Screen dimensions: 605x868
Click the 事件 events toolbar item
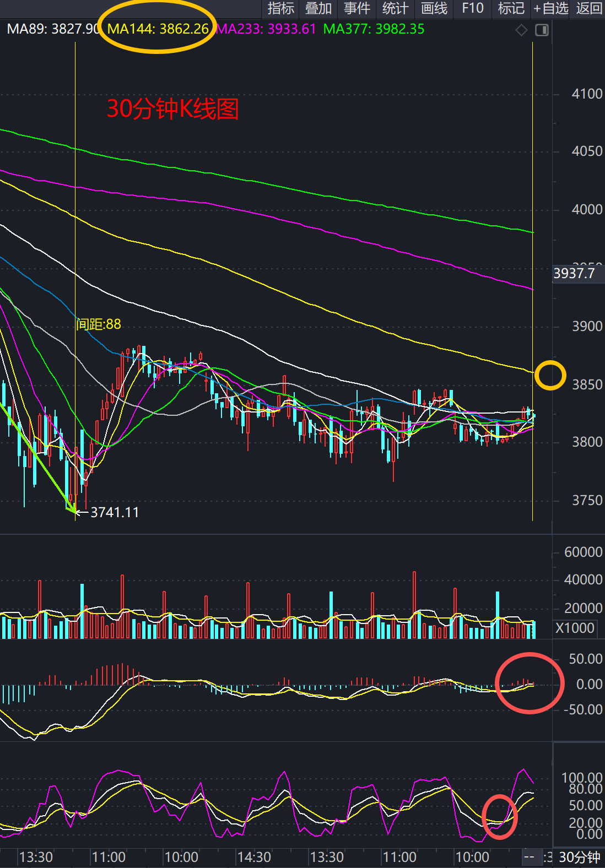pos(357,8)
